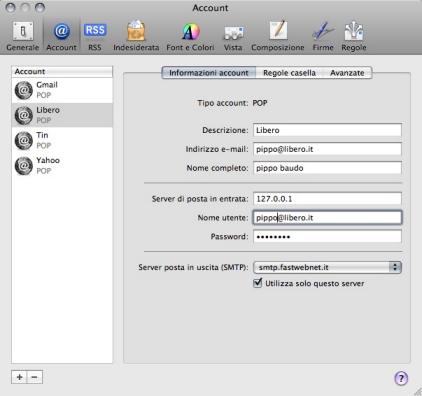Open the Generale preferences pane
Viewport: 422px width, 396px height.
coord(23,36)
